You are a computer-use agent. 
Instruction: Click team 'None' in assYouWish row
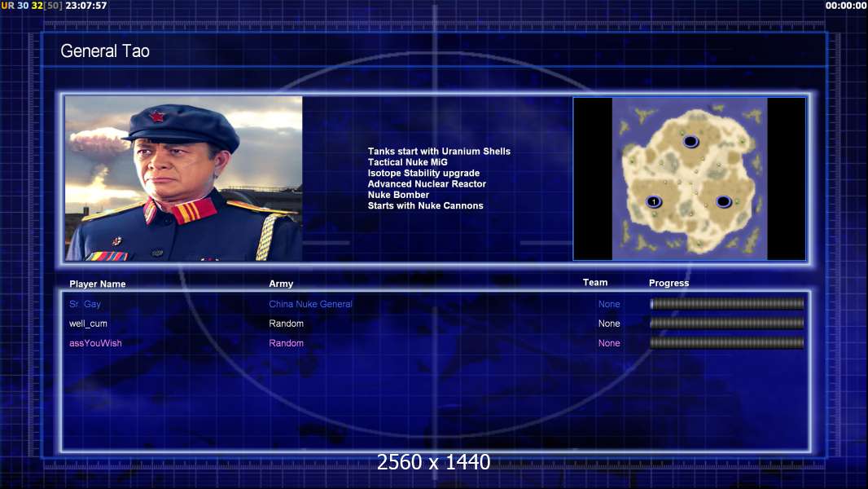(609, 343)
